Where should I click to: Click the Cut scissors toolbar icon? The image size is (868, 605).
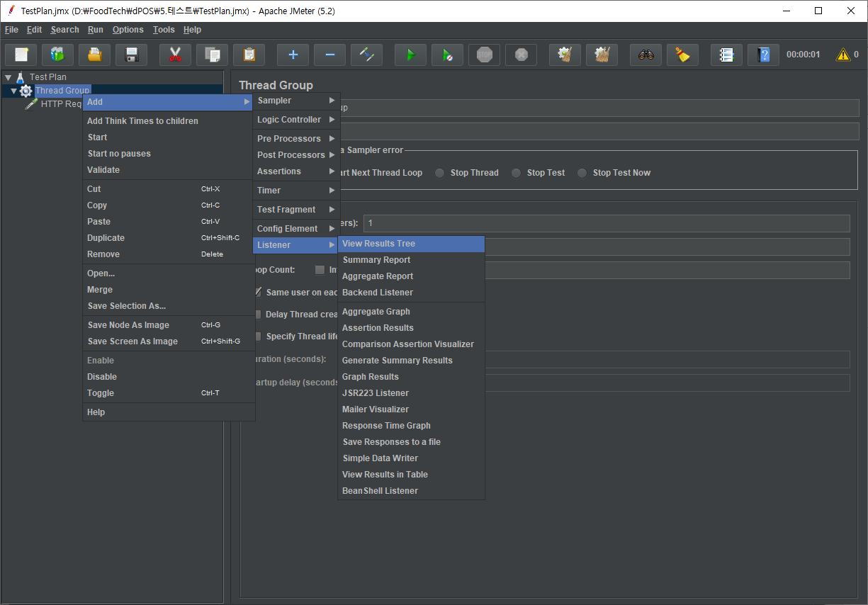click(x=175, y=55)
